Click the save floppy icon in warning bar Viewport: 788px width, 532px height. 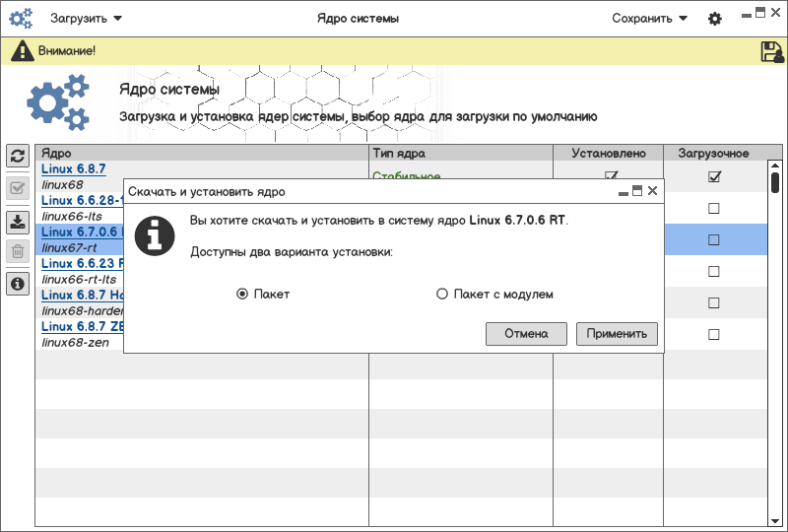tap(772, 52)
